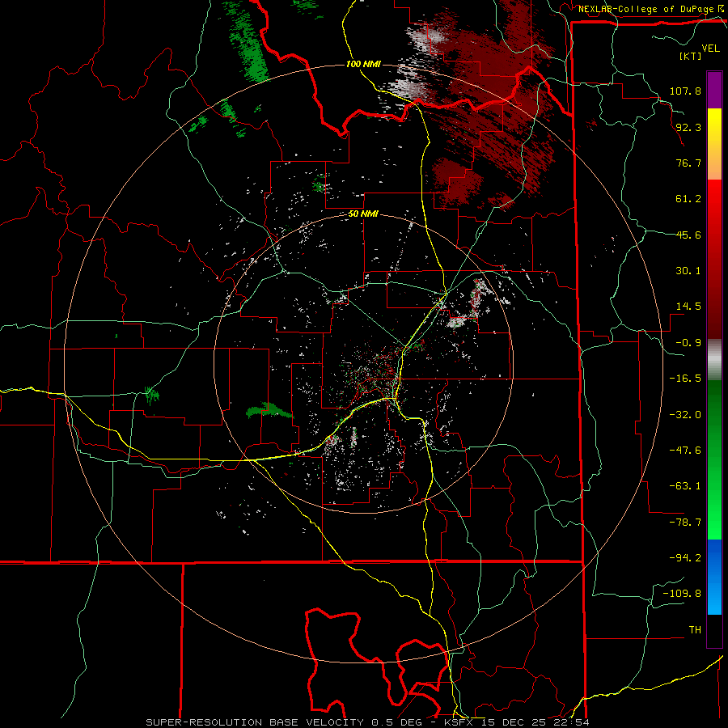This screenshot has width=728, height=728.
Task: Click the [KT] units label
Action: (690, 56)
